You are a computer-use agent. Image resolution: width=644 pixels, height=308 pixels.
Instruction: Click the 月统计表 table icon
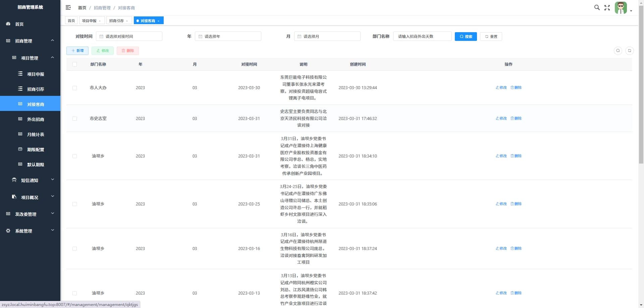tap(20, 134)
